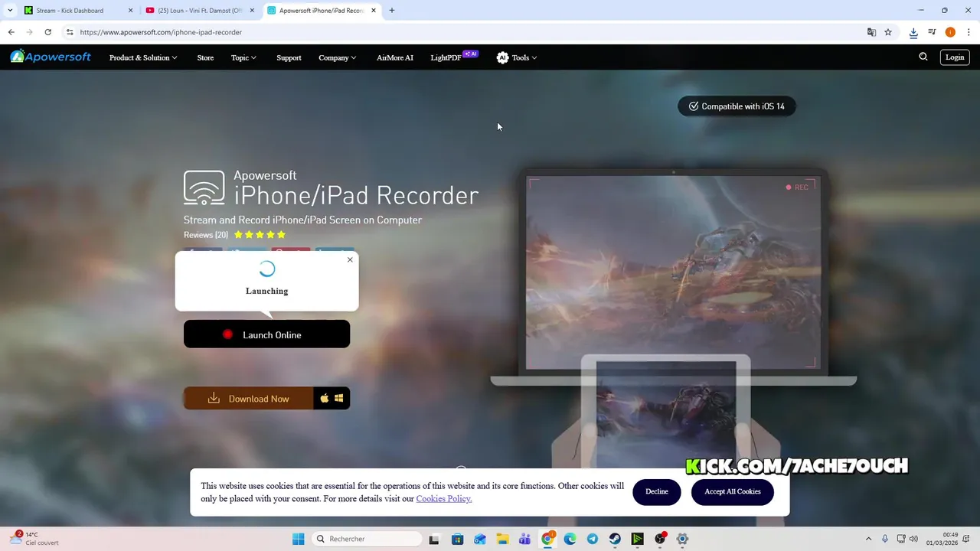This screenshot has width=980, height=551.
Task: Click the microphone icon in system tray
Action: tap(885, 539)
